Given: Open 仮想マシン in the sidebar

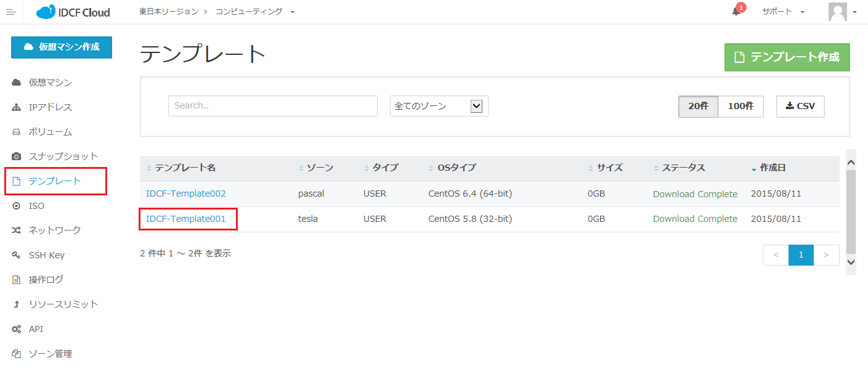Looking at the screenshot, I should [x=50, y=83].
